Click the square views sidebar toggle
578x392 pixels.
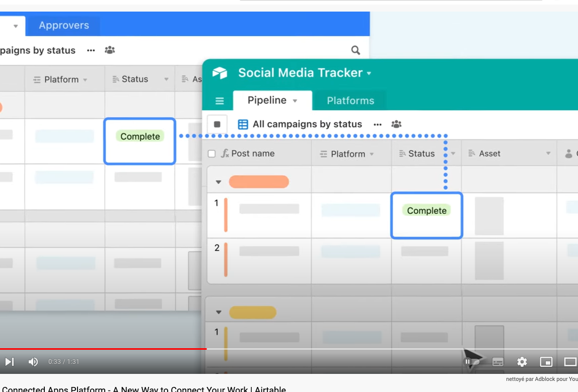tap(217, 124)
